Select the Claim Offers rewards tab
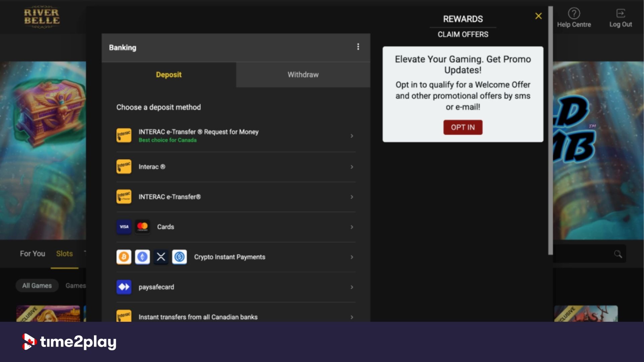Image resolution: width=644 pixels, height=362 pixels. (x=463, y=34)
